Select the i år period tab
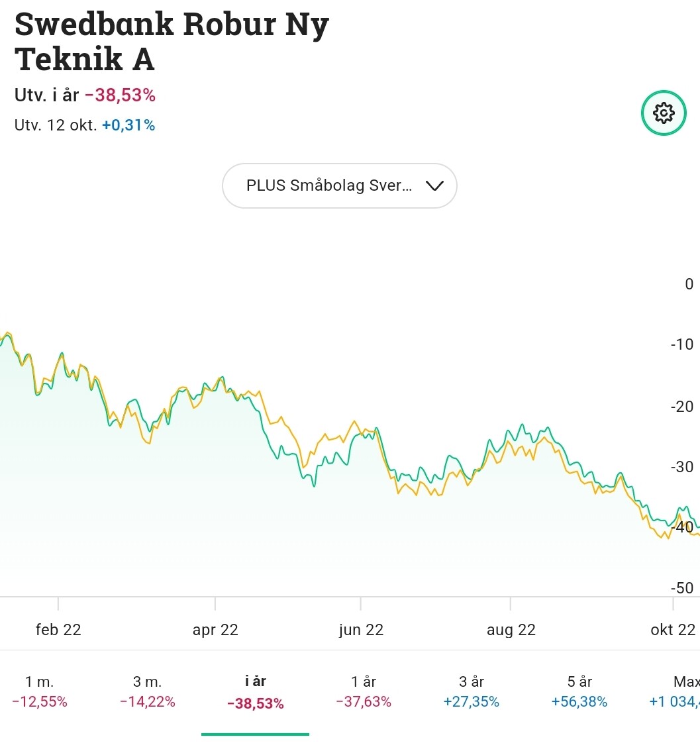Screen dimensions: 700x755 click(x=256, y=692)
